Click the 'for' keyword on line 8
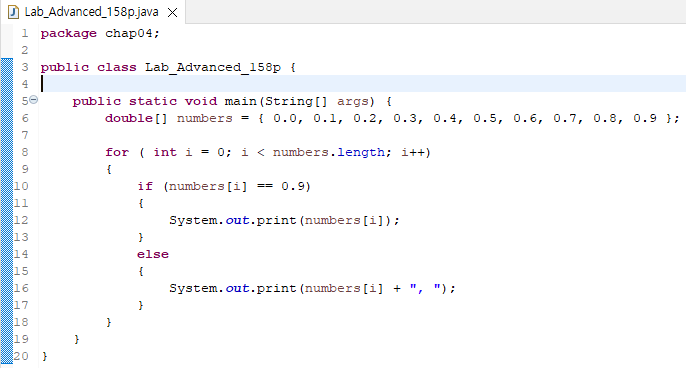The height and width of the screenshot is (368, 686). tap(117, 152)
